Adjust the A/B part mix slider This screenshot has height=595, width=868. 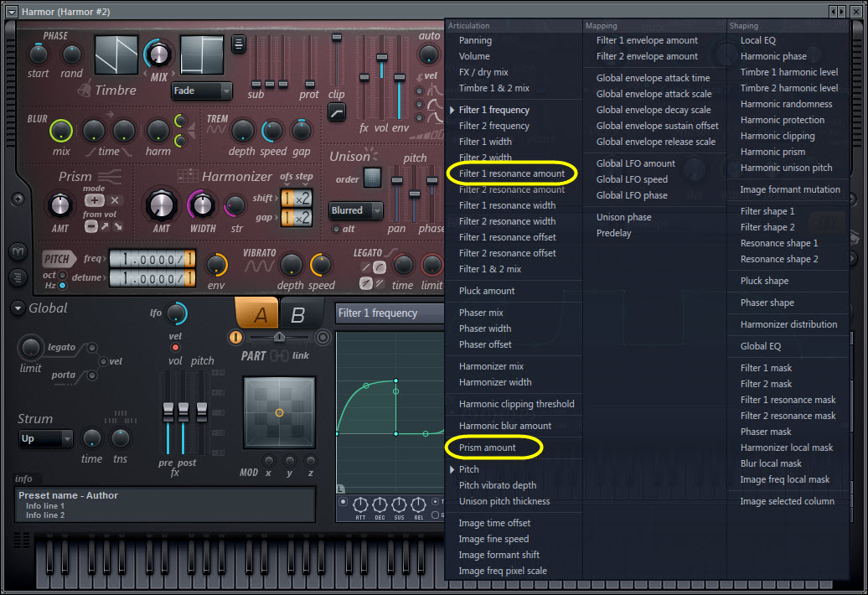[279, 337]
